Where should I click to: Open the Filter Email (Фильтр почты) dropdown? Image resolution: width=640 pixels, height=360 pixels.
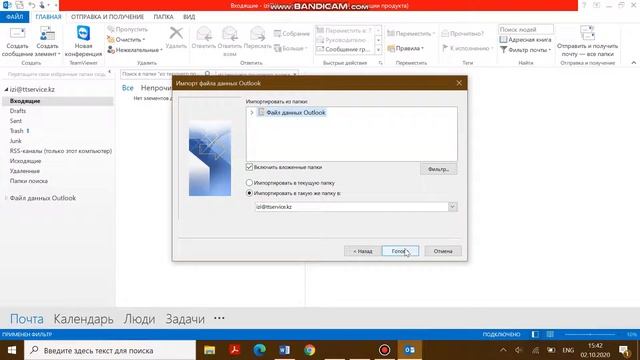[x=526, y=50]
